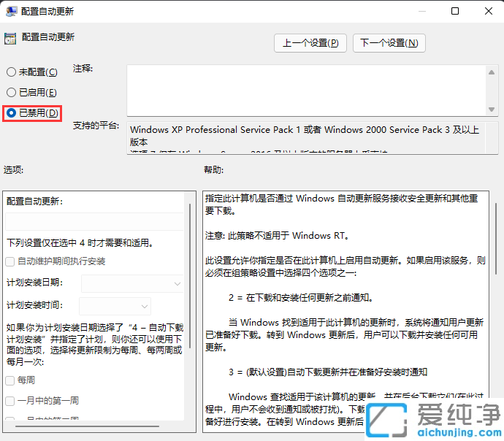The width and height of the screenshot is (504, 441).
Task: Click the 配置自动更新 policy setting icon
Action: tap(10, 39)
